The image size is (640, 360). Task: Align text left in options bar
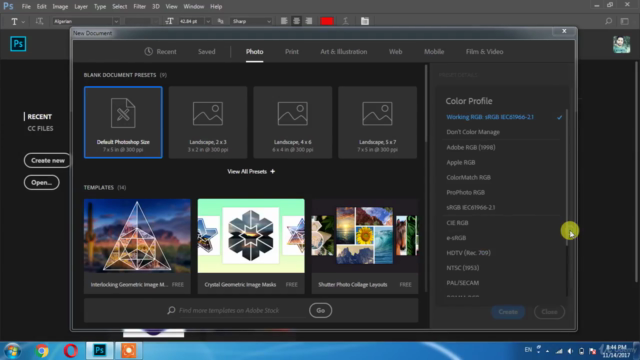(284, 21)
